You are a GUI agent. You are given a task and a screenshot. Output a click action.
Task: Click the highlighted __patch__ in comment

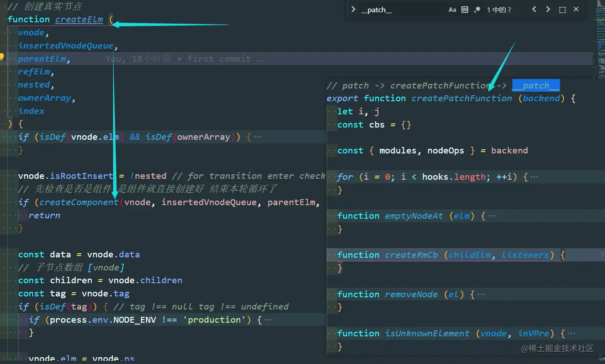(x=536, y=85)
